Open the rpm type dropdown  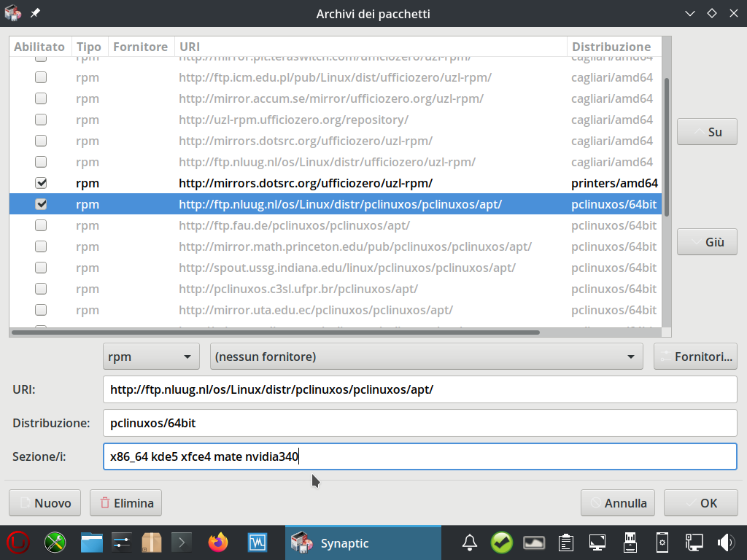[x=151, y=357]
